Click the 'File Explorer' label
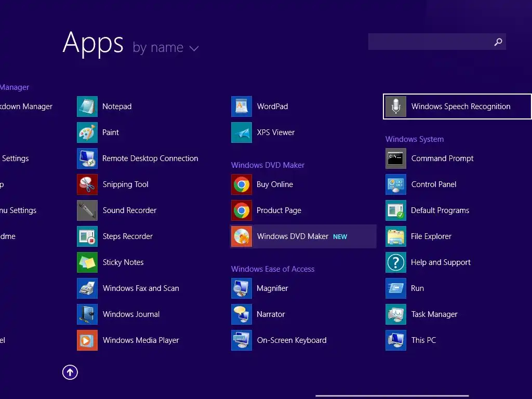Viewport: 532px width, 399px height. (x=431, y=236)
